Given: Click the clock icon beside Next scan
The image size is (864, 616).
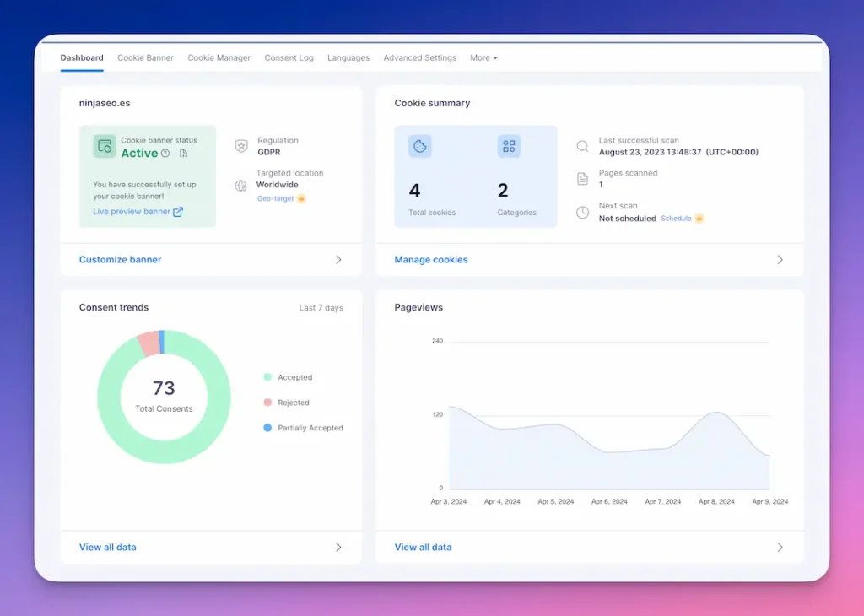Looking at the screenshot, I should (x=582, y=212).
